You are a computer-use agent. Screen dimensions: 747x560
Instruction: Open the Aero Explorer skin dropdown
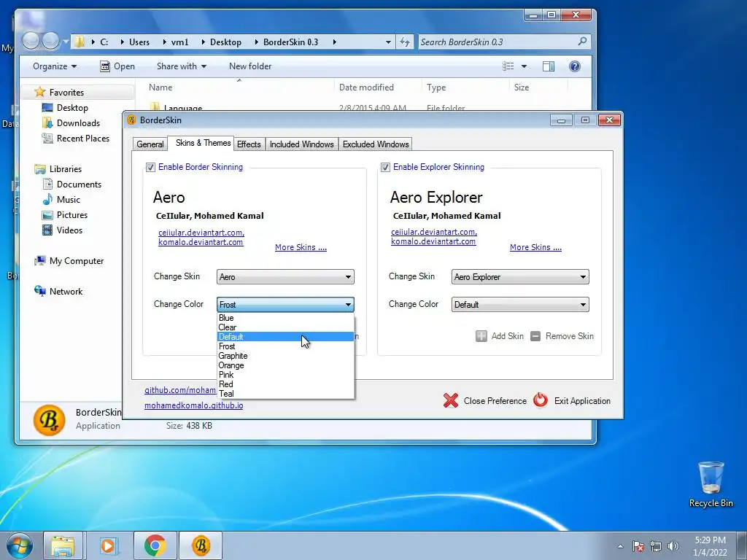point(520,276)
